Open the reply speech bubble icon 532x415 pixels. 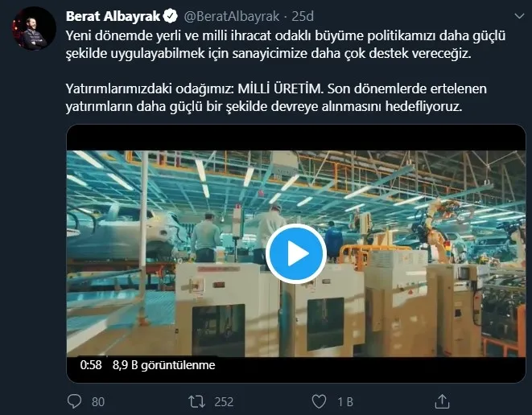point(74,401)
